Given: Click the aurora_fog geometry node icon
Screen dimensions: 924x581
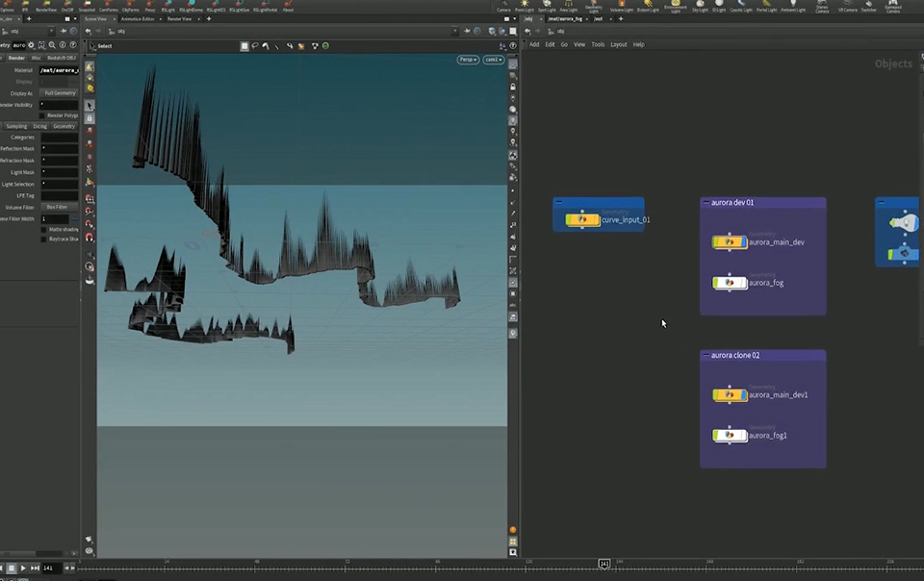Looking at the screenshot, I should [x=729, y=283].
